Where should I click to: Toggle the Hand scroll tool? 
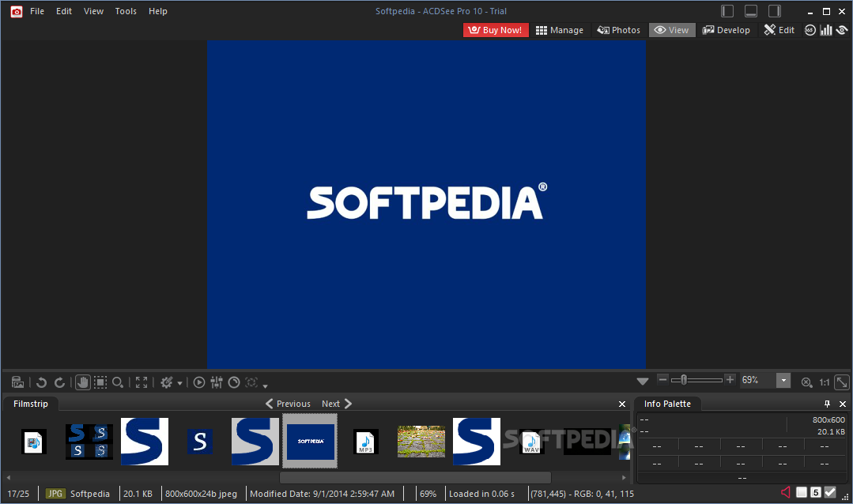pos(83,382)
